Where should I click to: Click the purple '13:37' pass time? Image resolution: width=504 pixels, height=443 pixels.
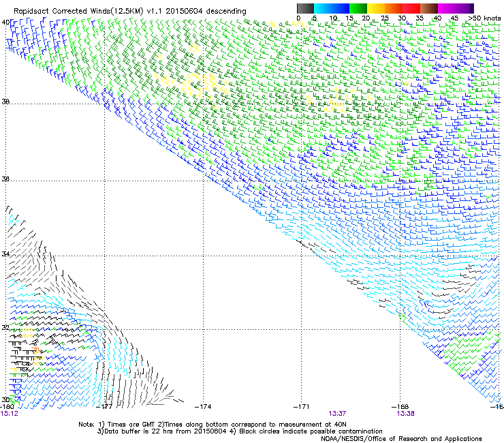click(x=337, y=414)
